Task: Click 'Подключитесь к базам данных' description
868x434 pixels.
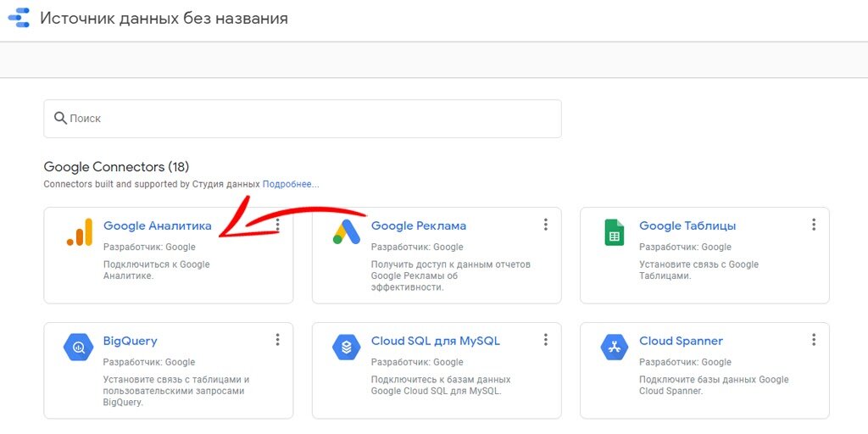Action: coord(441,386)
